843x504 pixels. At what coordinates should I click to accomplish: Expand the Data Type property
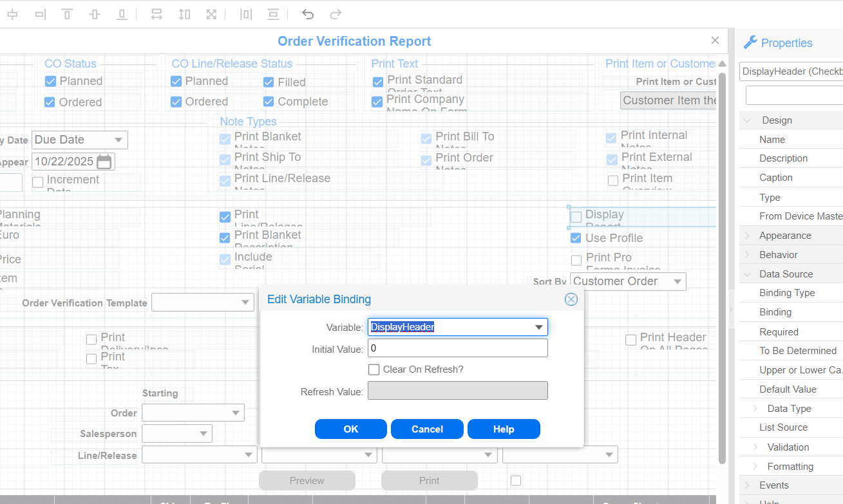(x=756, y=409)
